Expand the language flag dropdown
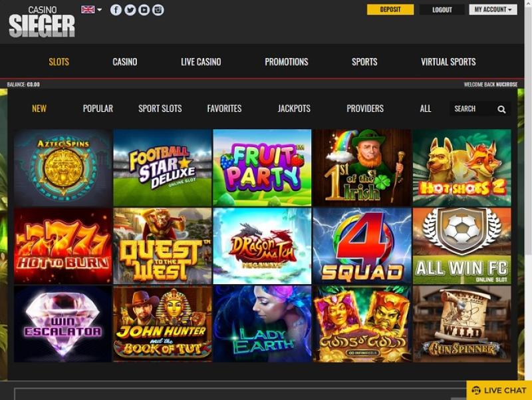The width and height of the screenshot is (532, 400). (91, 9)
